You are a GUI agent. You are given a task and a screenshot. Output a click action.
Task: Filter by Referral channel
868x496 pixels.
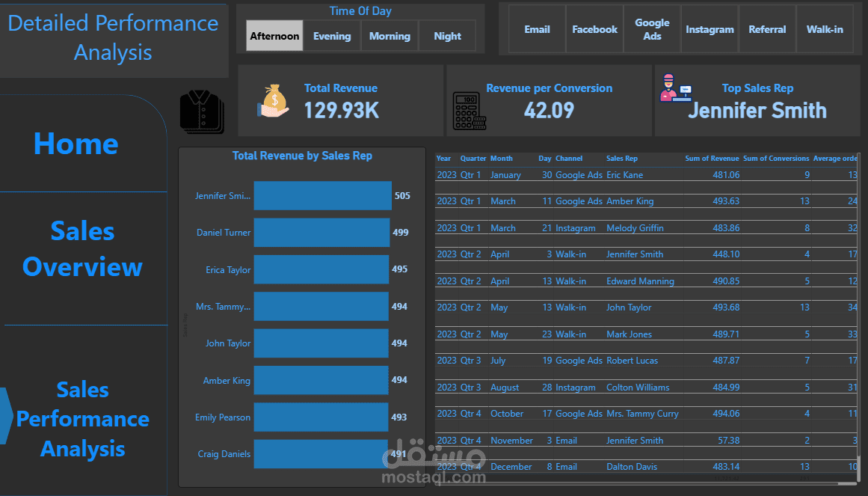(767, 29)
